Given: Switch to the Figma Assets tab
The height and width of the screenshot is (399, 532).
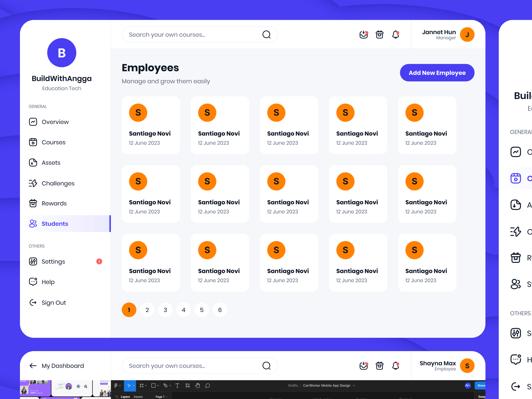Looking at the screenshot, I should tap(138, 397).
